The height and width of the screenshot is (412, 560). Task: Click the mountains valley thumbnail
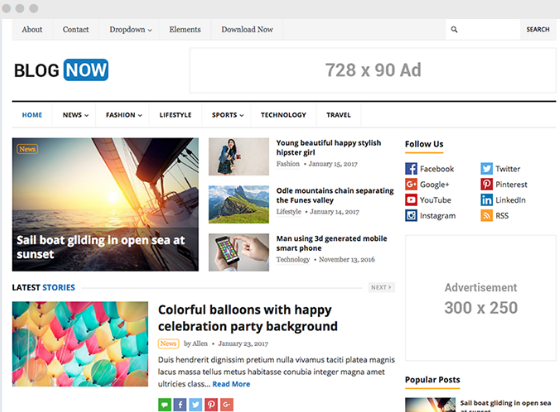(239, 204)
